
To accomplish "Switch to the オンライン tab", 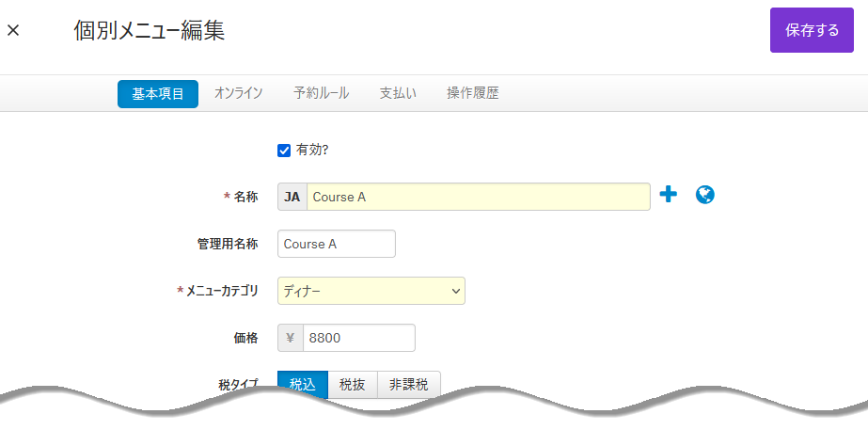I will pos(238,94).
